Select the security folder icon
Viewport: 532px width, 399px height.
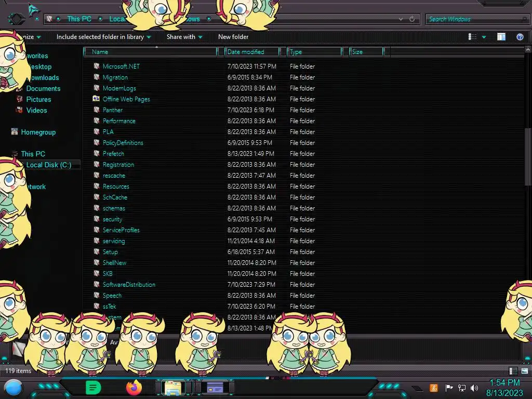click(97, 219)
